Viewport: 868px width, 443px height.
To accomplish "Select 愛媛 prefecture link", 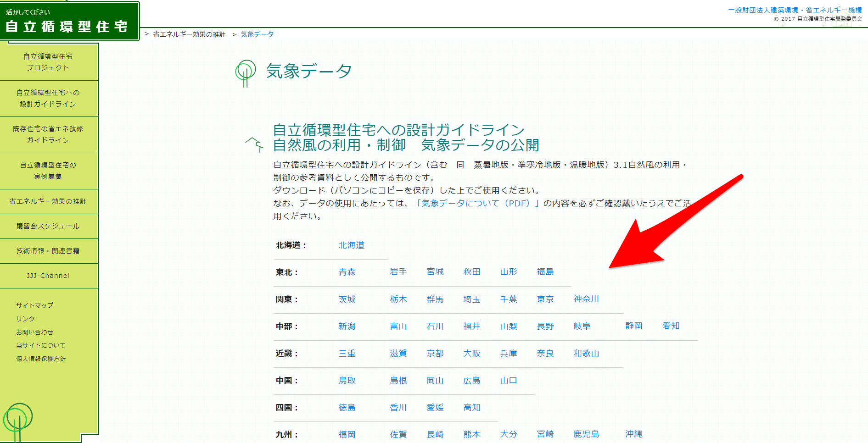I will pos(435,407).
